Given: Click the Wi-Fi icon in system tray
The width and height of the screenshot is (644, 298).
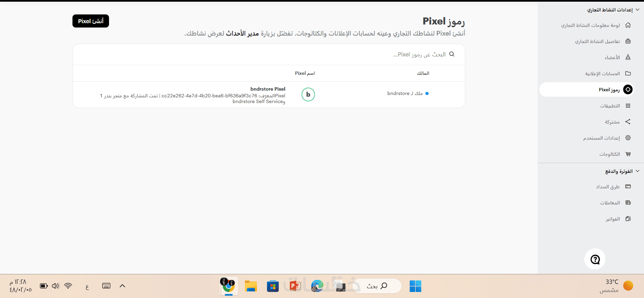Looking at the screenshot, I should pos(68,286).
